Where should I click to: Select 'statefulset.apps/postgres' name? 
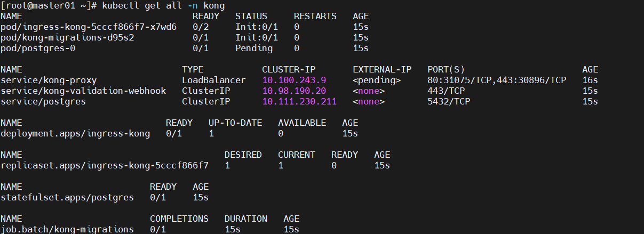click(x=67, y=197)
